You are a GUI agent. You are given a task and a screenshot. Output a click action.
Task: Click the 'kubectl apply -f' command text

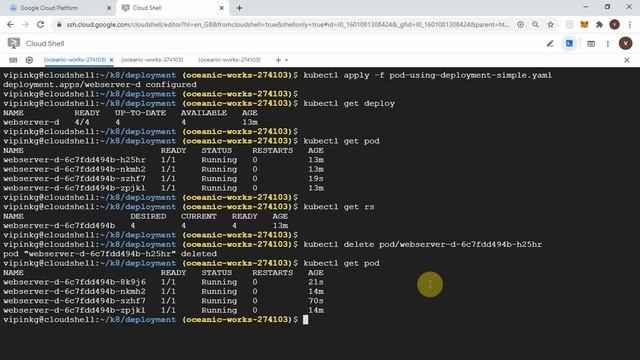(427, 75)
